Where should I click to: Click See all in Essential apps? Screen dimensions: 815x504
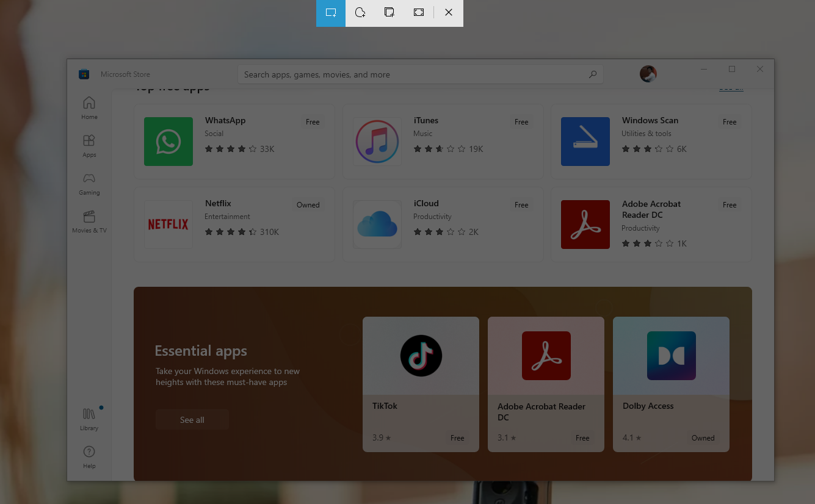tap(192, 420)
